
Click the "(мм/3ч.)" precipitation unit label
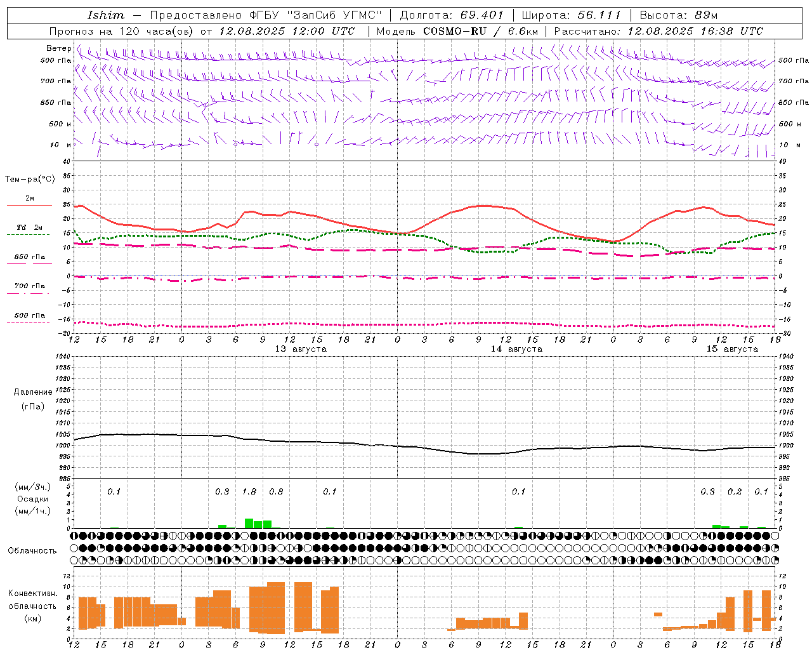click(x=33, y=487)
